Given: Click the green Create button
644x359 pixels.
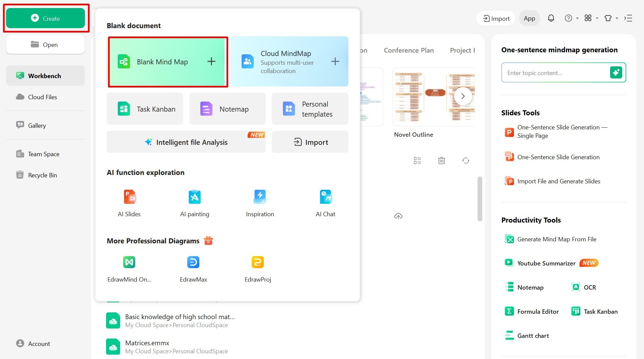Looking at the screenshot, I should pyautogui.click(x=45, y=18).
